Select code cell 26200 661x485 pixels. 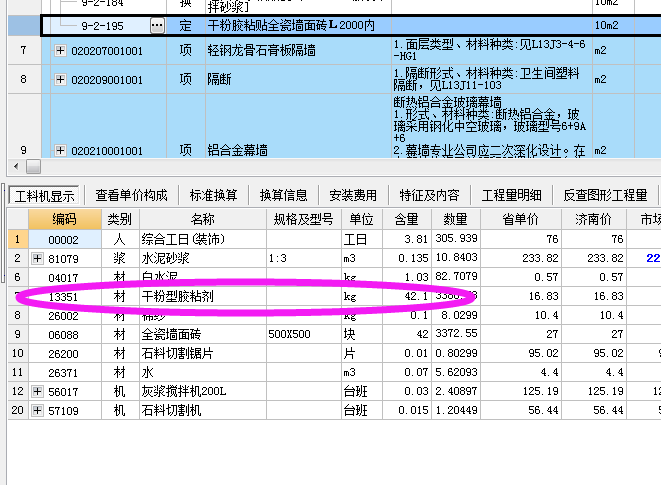click(65, 353)
